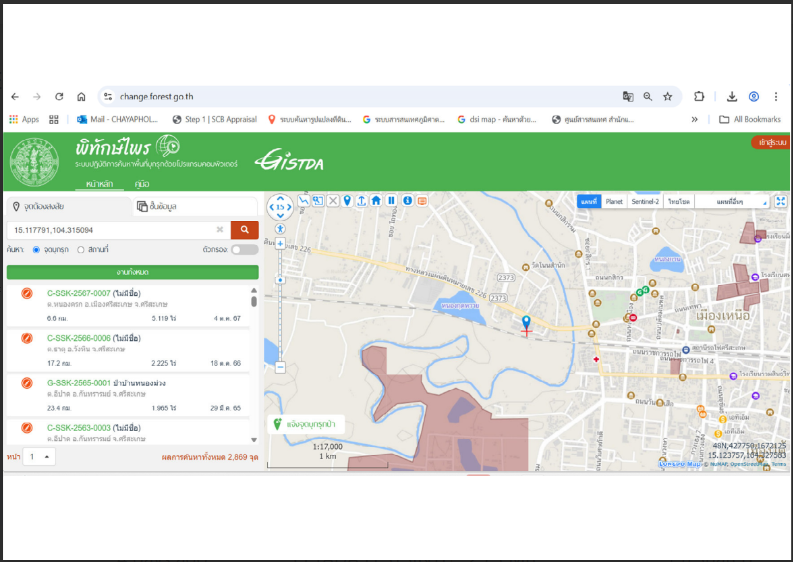Select the สถานที่ radio button
The width and height of the screenshot is (793, 562).
(80, 250)
